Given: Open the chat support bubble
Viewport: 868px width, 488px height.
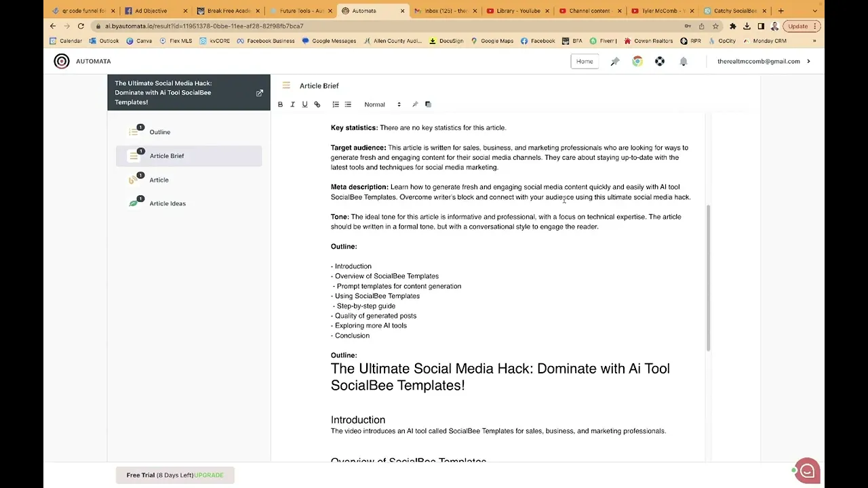Looking at the screenshot, I should click(807, 470).
